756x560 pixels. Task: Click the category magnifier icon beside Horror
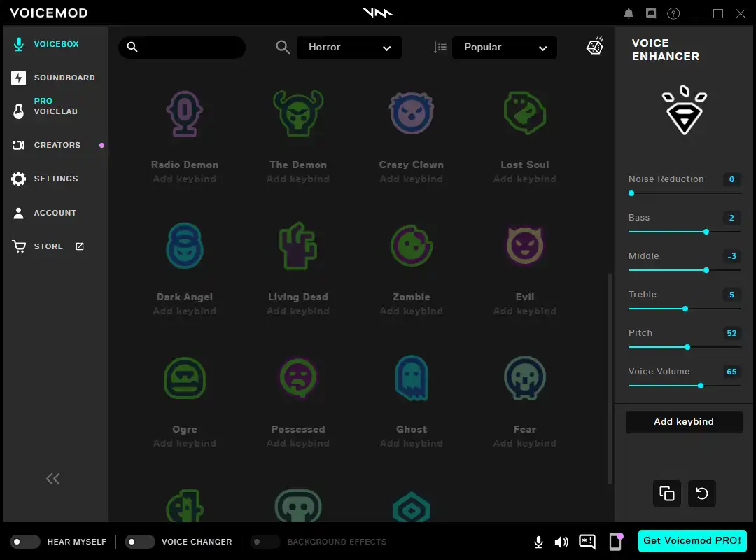pos(283,48)
